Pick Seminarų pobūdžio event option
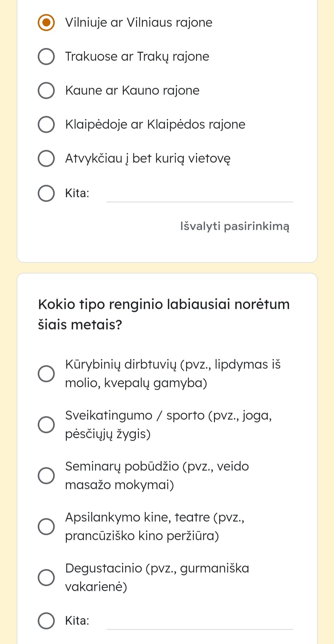Viewport: 334px width, 644px height. coord(46,475)
